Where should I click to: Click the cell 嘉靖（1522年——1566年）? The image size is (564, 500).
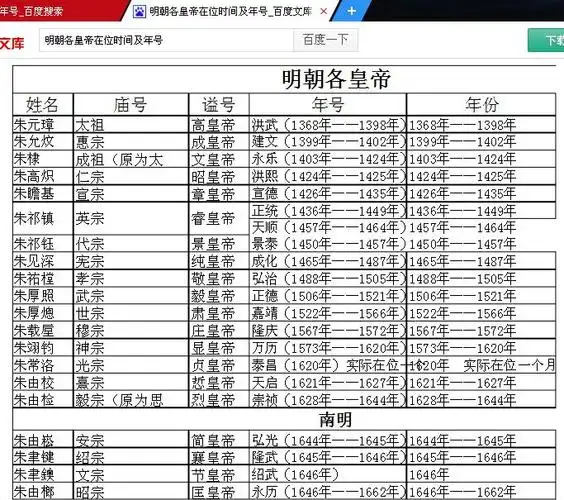[328, 313]
